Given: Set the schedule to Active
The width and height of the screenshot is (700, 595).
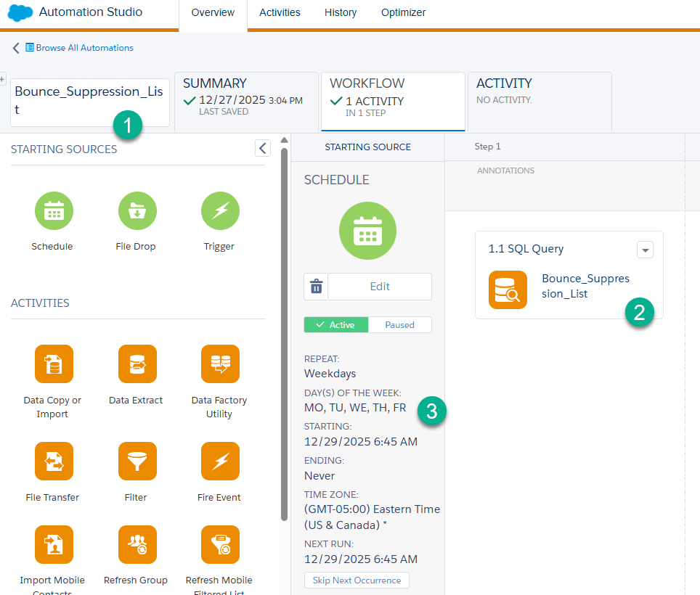Looking at the screenshot, I should pyautogui.click(x=336, y=325).
